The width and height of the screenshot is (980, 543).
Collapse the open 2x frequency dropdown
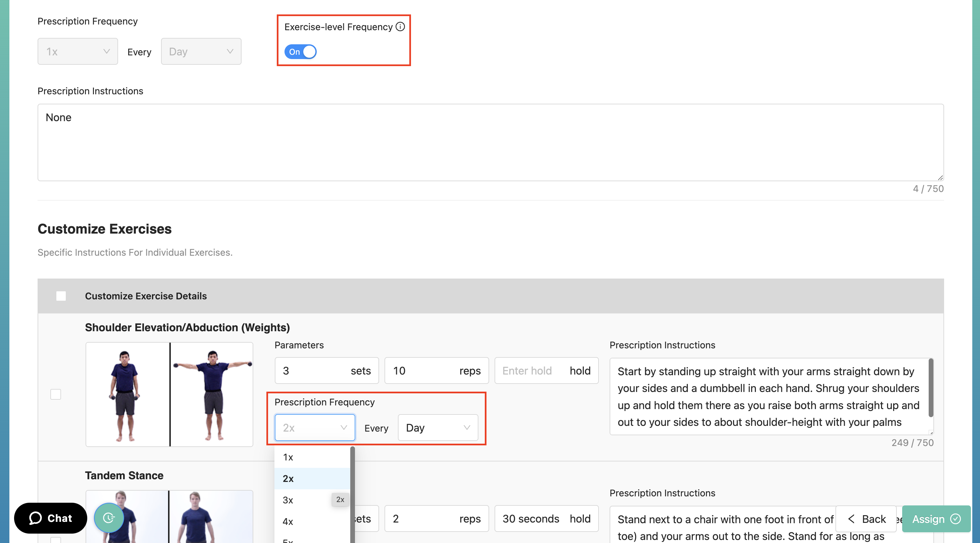click(x=315, y=428)
